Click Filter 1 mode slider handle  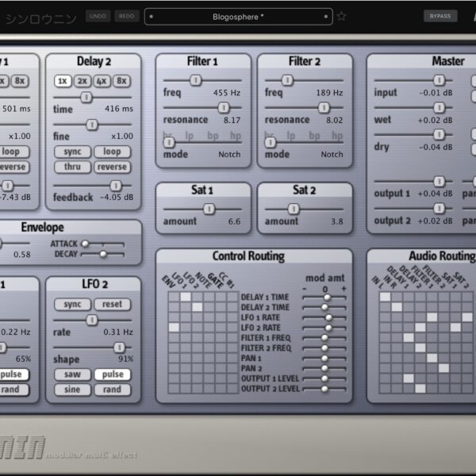(169, 142)
